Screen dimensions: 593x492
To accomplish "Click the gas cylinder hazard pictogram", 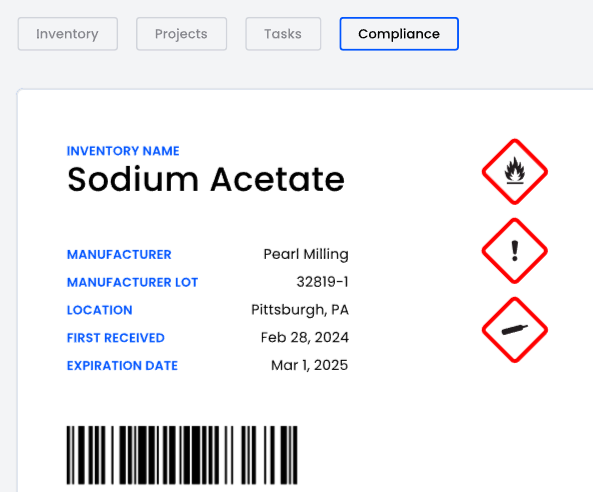I will [514, 330].
